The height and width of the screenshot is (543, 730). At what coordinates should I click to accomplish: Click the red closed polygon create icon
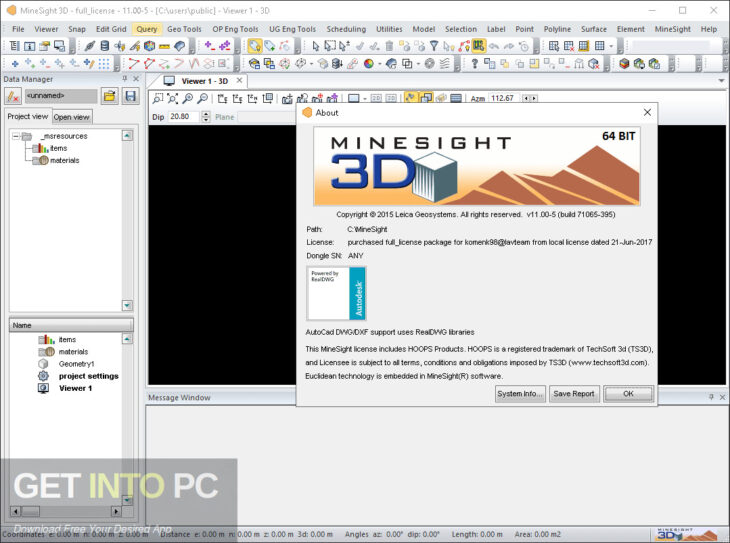pyautogui.click(x=149, y=63)
